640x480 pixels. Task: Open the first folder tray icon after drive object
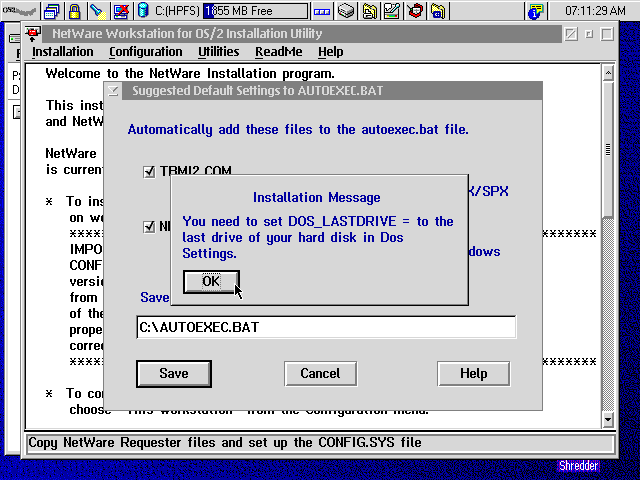[369, 11]
